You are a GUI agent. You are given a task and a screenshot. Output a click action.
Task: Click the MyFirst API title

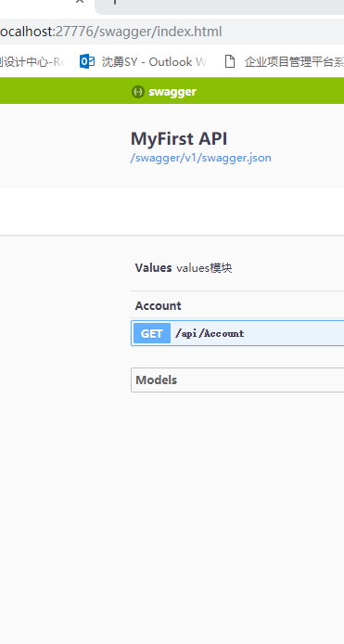click(x=179, y=139)
